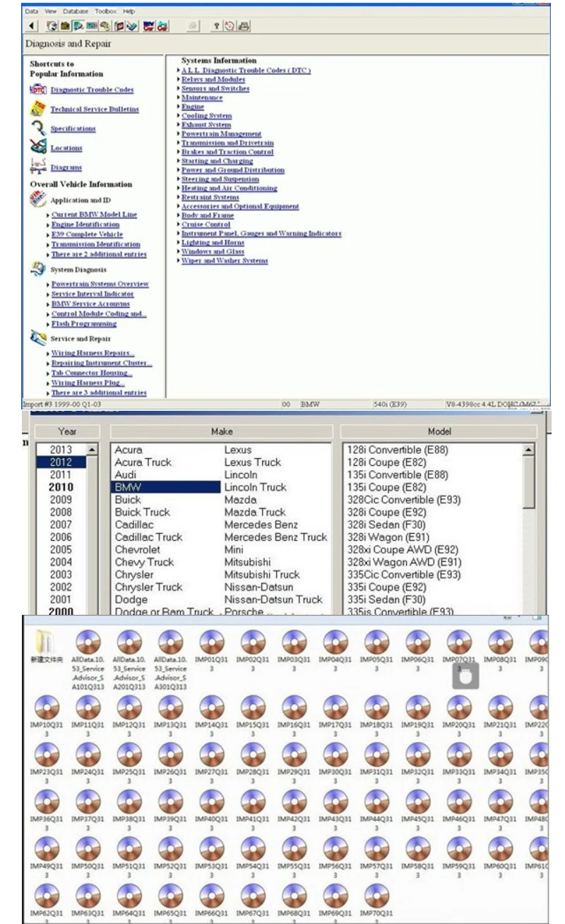This screenshot has width=565, height=924.
Task: Click the printer toolbar icon
Action: click(244, 25)
